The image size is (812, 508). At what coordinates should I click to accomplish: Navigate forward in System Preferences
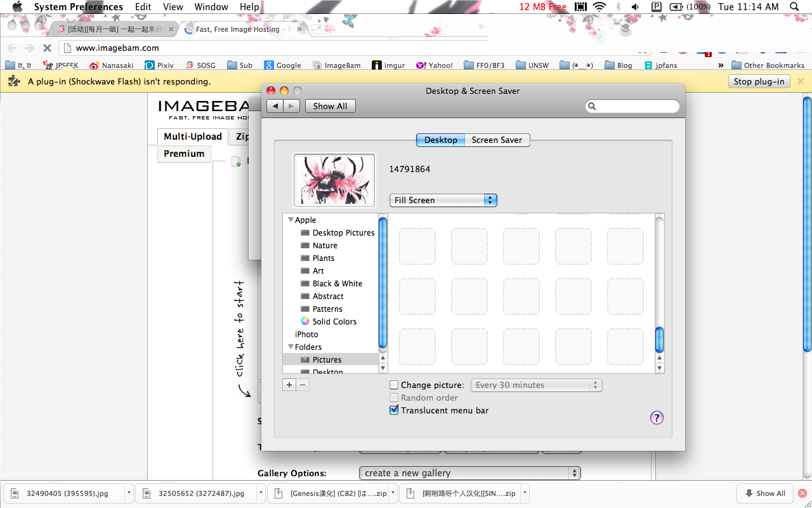pos(291,106)
